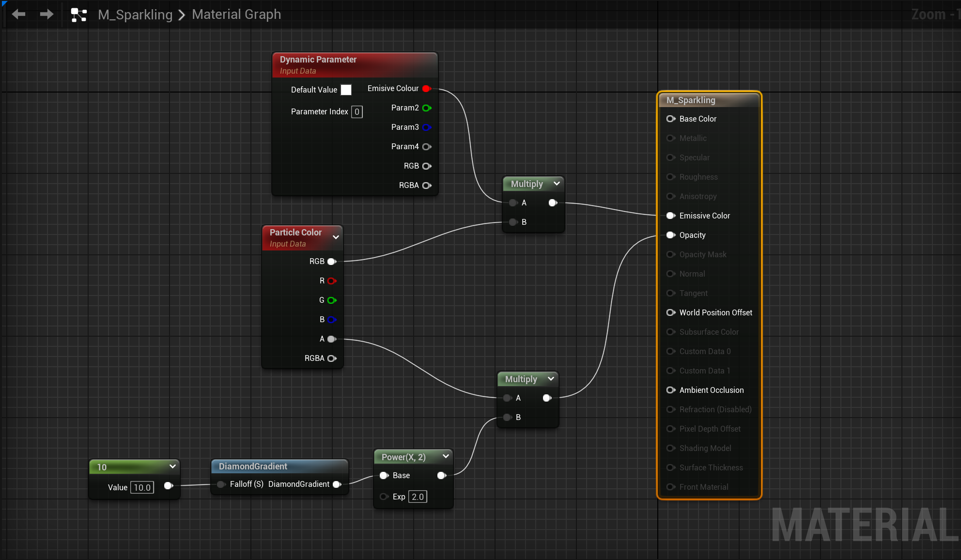
Task: Click the material graph icon in breadcrumb
Action: [x=78, y=15]
